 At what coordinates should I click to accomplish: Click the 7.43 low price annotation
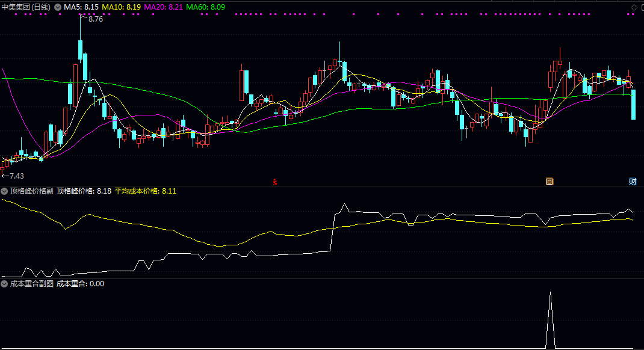(x=16, y=176)
